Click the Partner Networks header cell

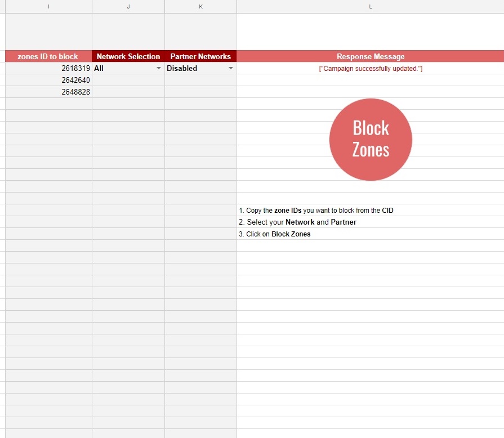pyautogui.click(x=200, y=56)
